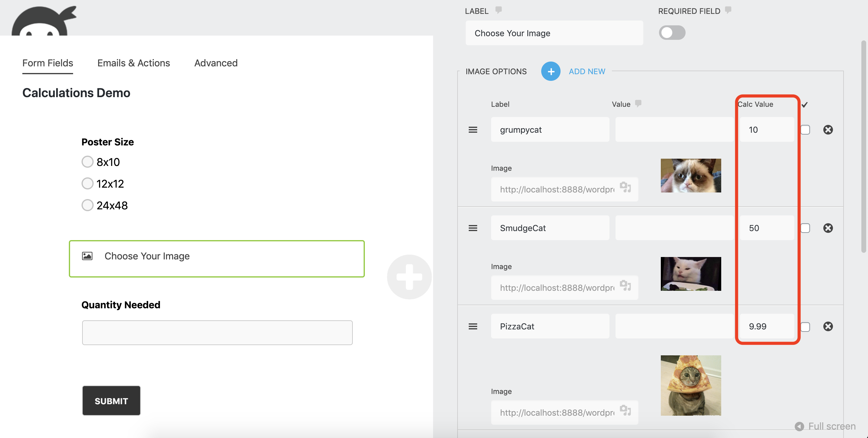Delete the grumpycat image option
This screenshot has width=868, height=438.
click(x=828, y=130)
